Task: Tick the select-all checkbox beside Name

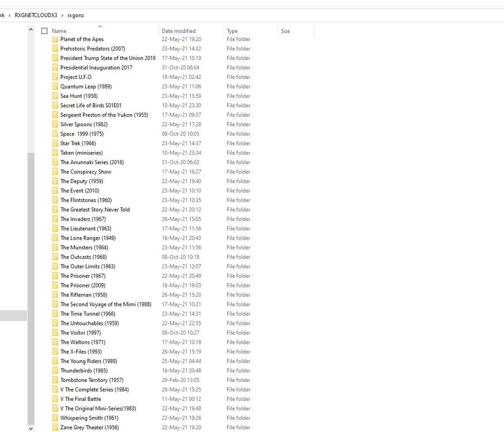Action: tap(44, 31)
